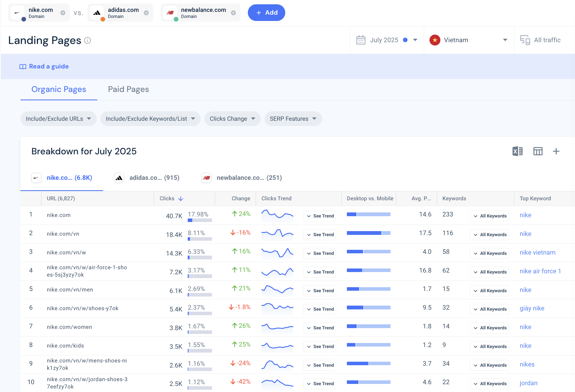Expand All Keywords for jordan-shoes row
The height and width of the screenshot is (392, 575).
click(x=489, y=384)
